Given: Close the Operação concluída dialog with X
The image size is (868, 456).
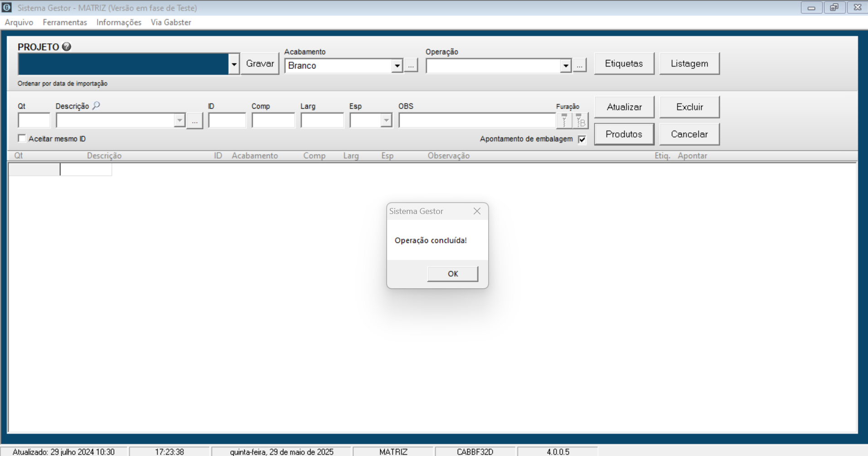Looking at the screenshot, I should coord(477,211).
